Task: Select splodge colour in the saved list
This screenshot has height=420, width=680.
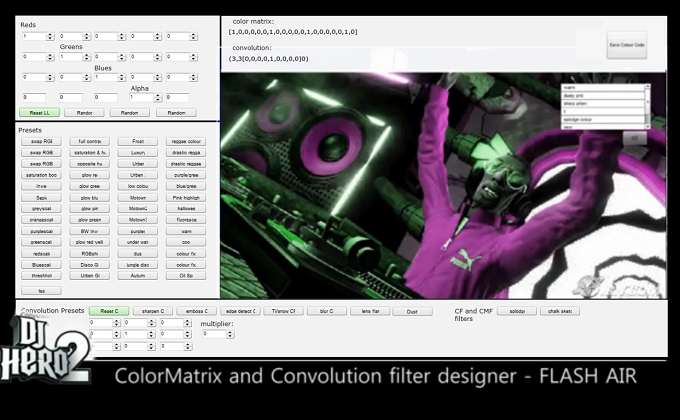Action: (x=603, y=119)
